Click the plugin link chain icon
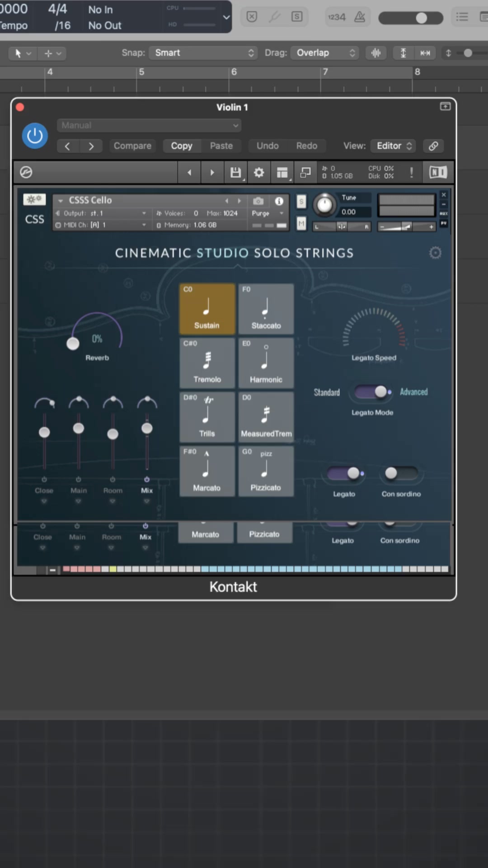 coord(433,146)
